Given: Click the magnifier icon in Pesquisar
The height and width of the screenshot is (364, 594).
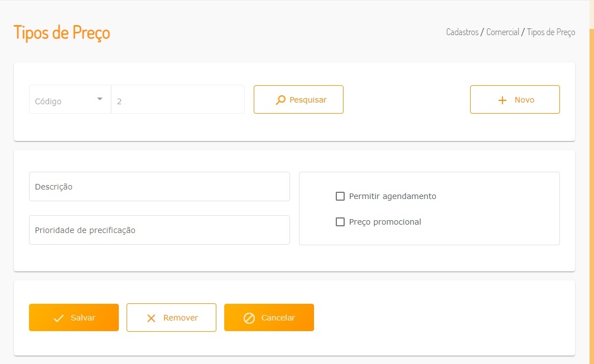Looking at the screenshot, I should [x=281, y=100].
